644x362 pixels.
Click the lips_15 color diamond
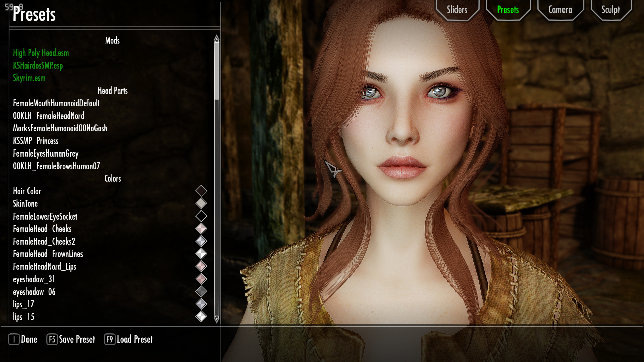click(201, 317)
